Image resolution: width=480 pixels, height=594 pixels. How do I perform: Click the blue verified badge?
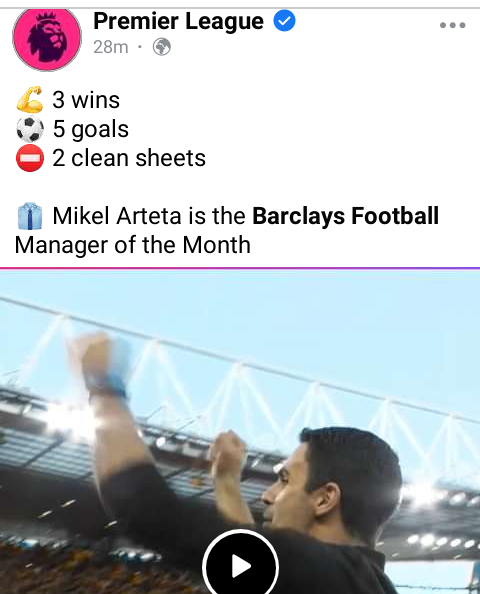tap(284, 20)
